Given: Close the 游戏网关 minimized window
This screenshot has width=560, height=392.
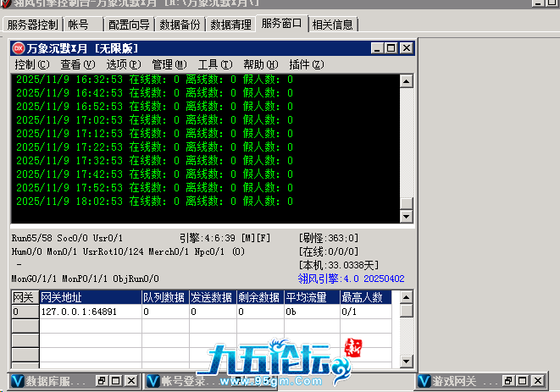Looking at the screenshot, I should 538,381.
